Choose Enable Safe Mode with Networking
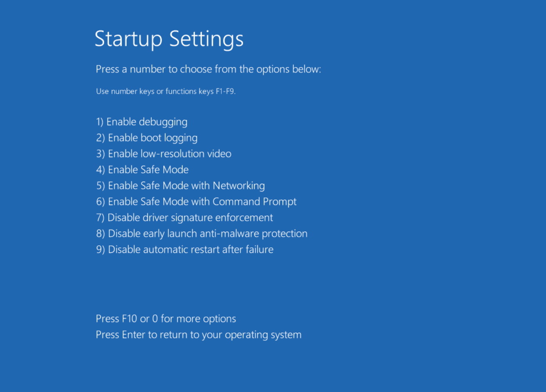 pyautogui.click(x=180, y=186)
